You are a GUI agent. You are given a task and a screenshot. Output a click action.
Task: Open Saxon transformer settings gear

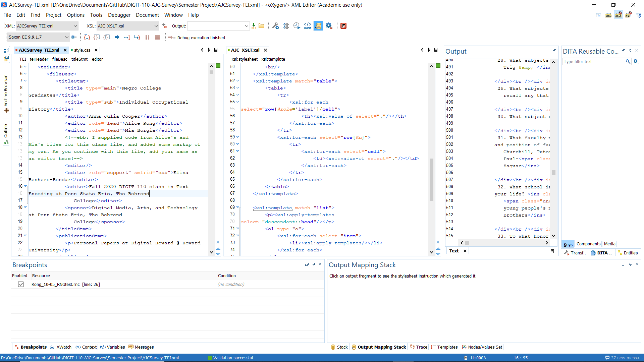click(x=74, y=37)
